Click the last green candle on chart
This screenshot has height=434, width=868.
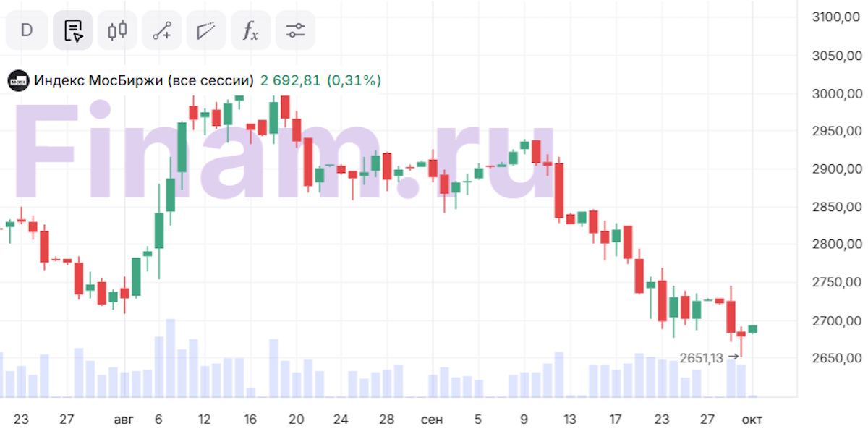pyautogui.click(x=753, y=329)
